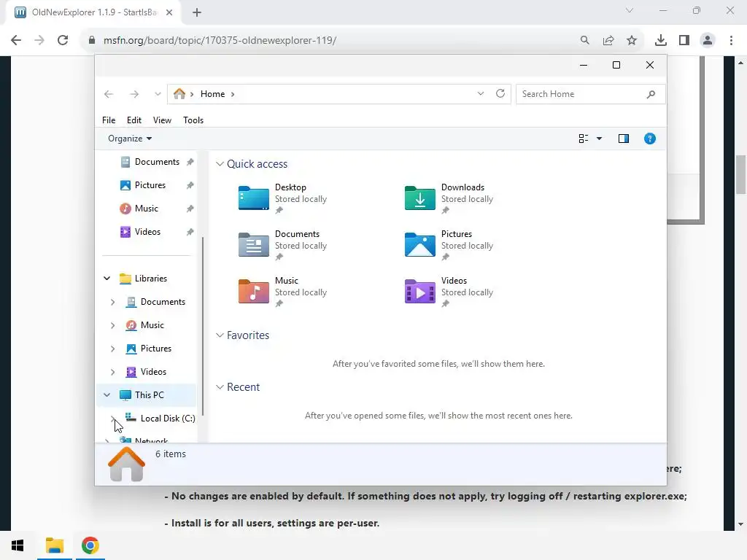Close the OldNewExplorer browser tab
747x560 pixels.
pyautogui.click(x=169, y=12)
